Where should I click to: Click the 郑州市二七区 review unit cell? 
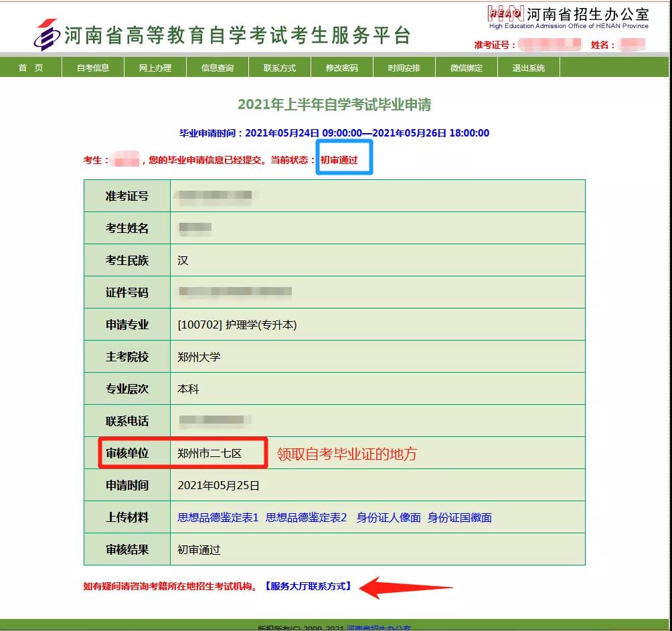[209, 454]
